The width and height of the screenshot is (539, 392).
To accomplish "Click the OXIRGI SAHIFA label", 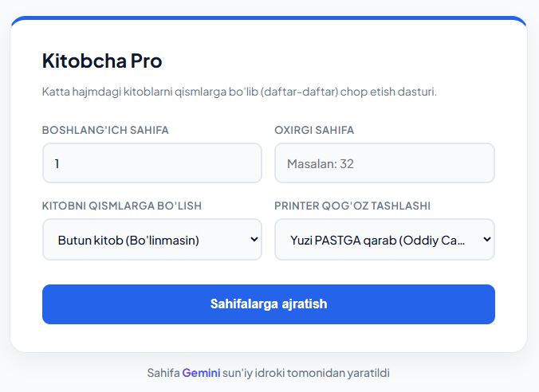I will (x=314, y=130).
